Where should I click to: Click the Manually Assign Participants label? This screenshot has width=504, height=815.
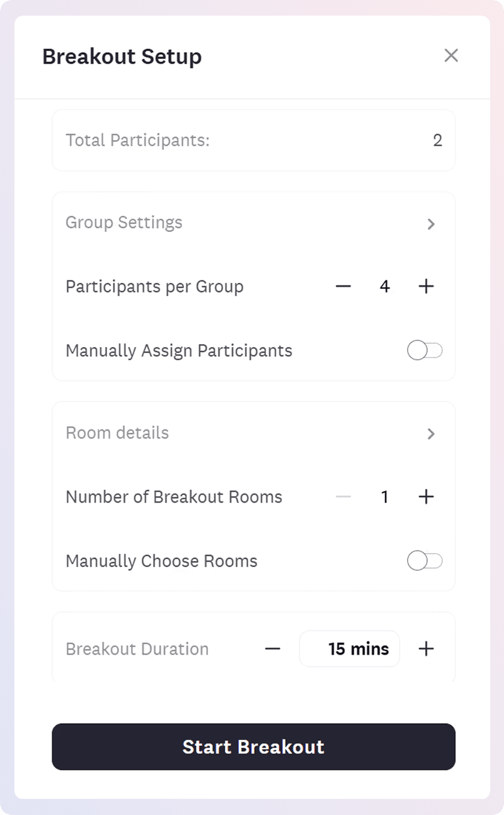178,351
